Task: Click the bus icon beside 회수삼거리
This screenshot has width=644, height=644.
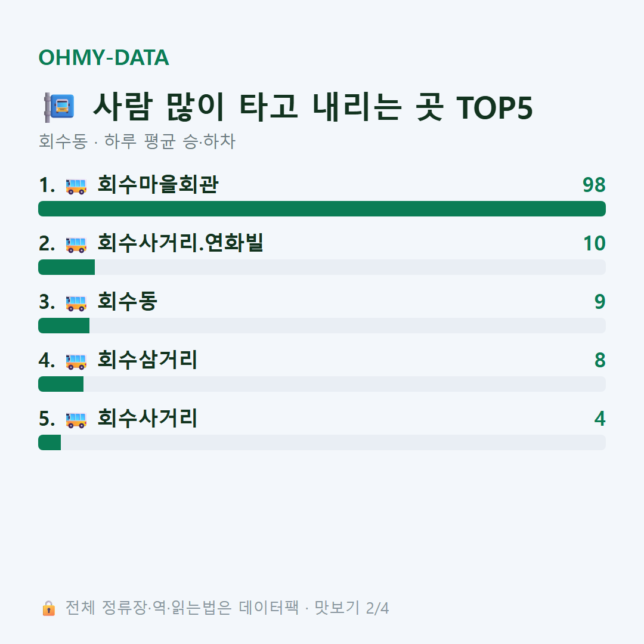Action: [x=76, y=361]
